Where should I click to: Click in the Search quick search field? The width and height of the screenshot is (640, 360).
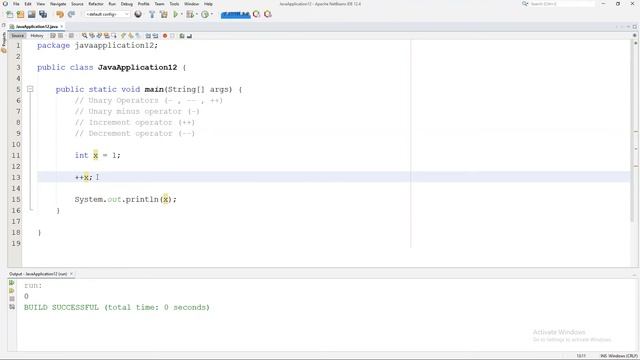click(562, 4)
